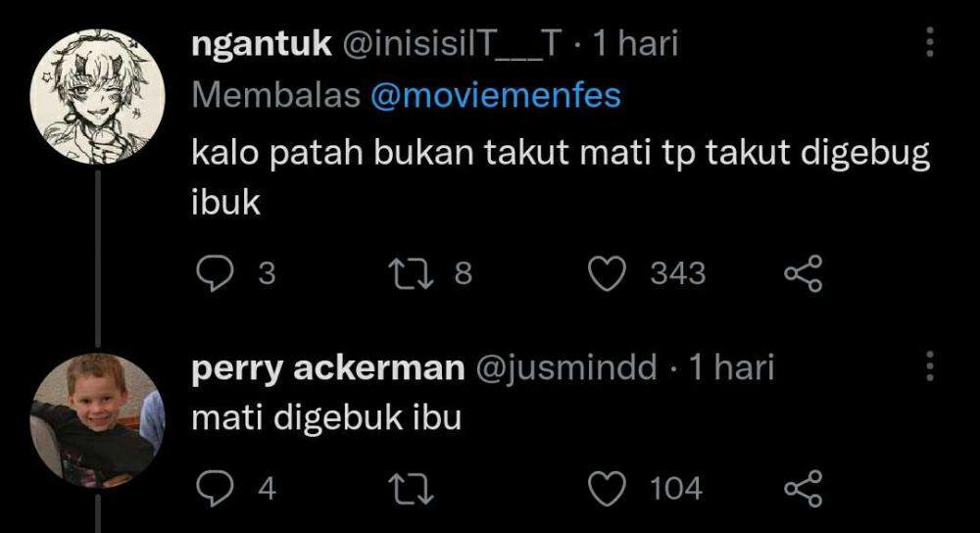
Task: Open the @inisisilT___T handle
Action: coord(453,44)
